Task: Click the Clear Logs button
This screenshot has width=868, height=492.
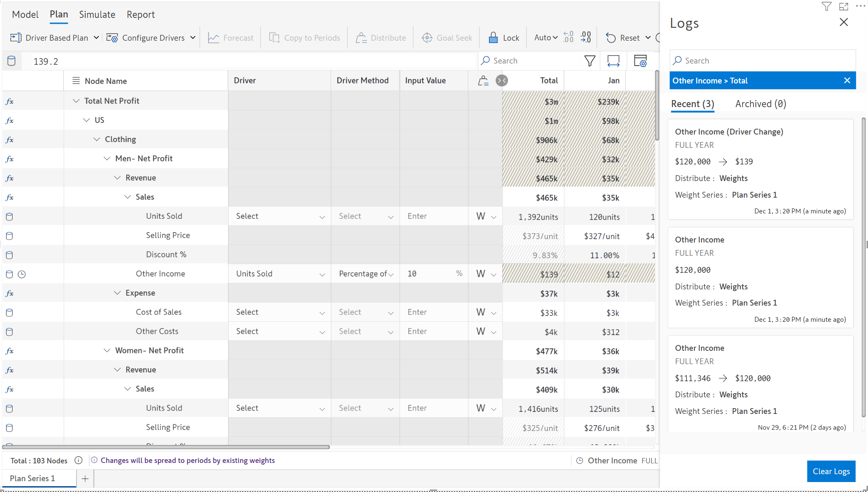Action: click(831, 471)
